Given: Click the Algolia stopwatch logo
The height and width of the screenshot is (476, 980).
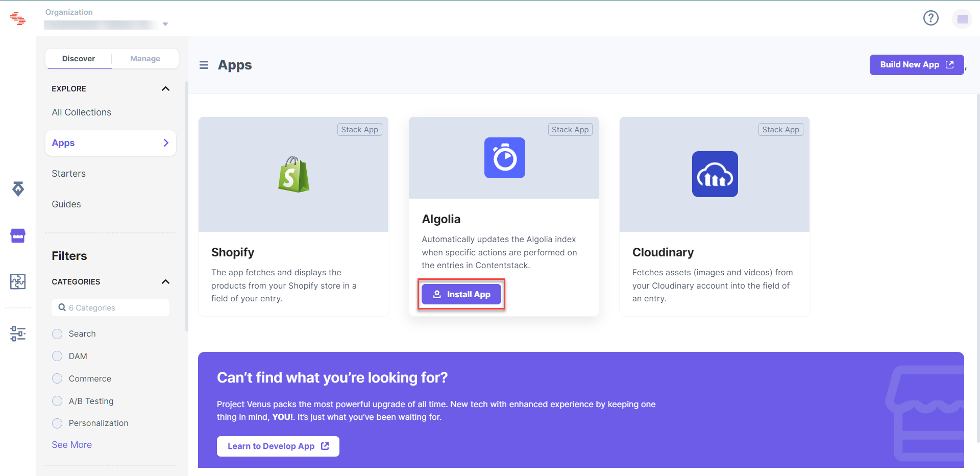Looking at the screenshot, I should coord(505,158).
